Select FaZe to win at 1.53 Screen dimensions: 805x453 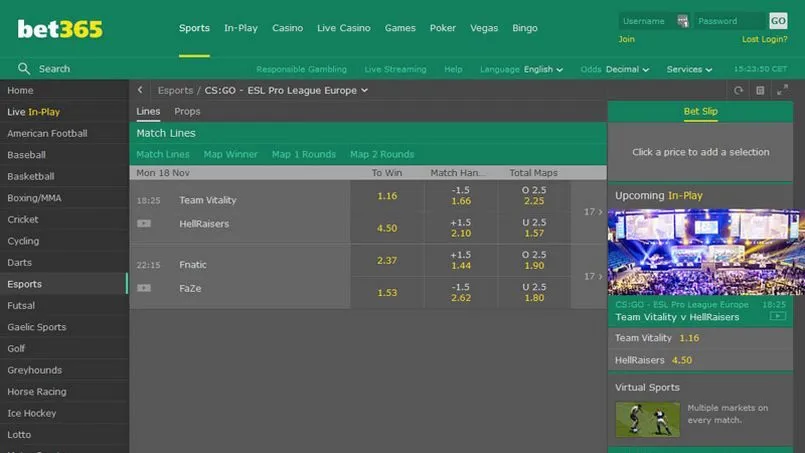(x=387, y=293)
